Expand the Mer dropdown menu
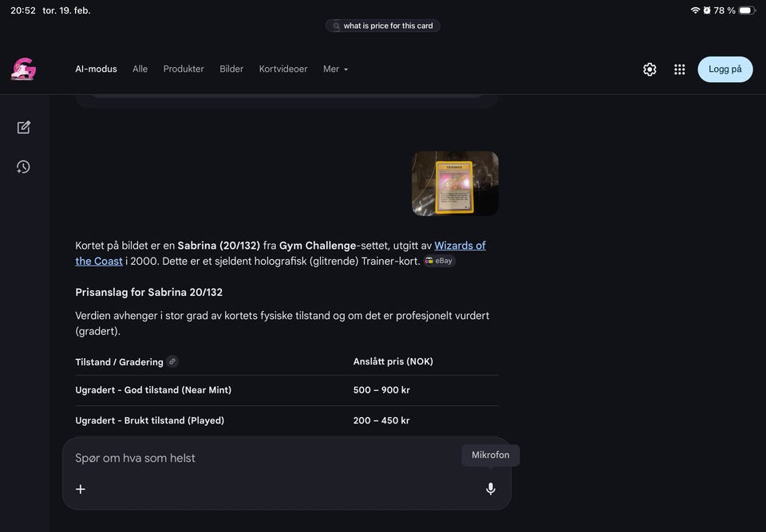The image size is (766, 532). pyautogui.click(x=336, y=69)
